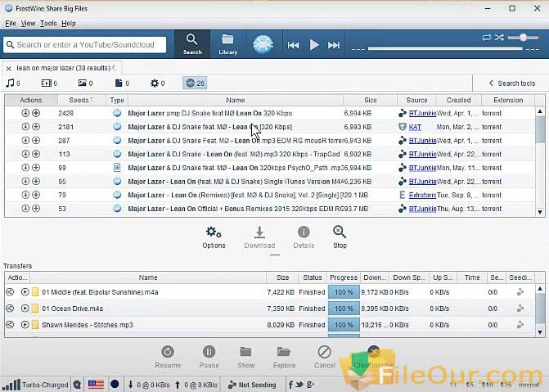
Task: Sort results by Name column header
Action: (x=236, y=100)
